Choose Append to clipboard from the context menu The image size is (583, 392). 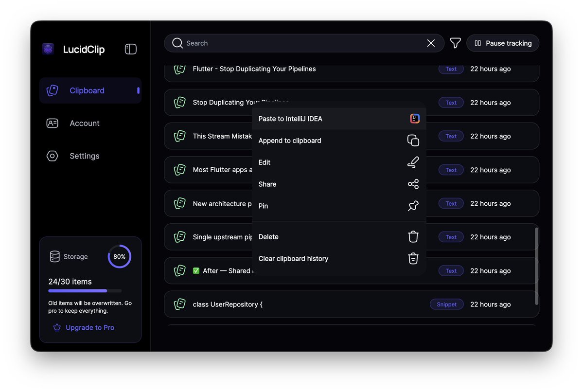coord(289,141)
